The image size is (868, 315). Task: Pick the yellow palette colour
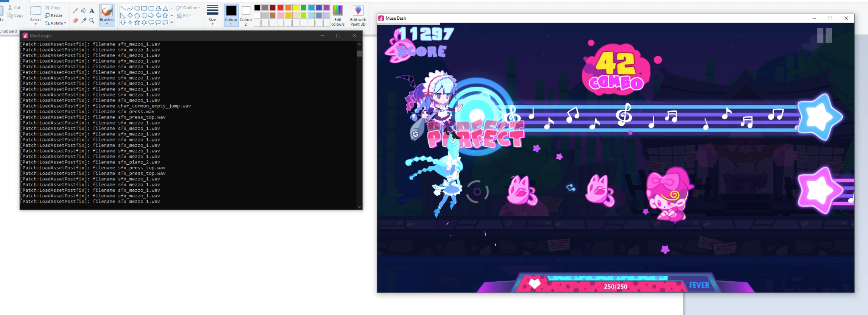(296, 8)
